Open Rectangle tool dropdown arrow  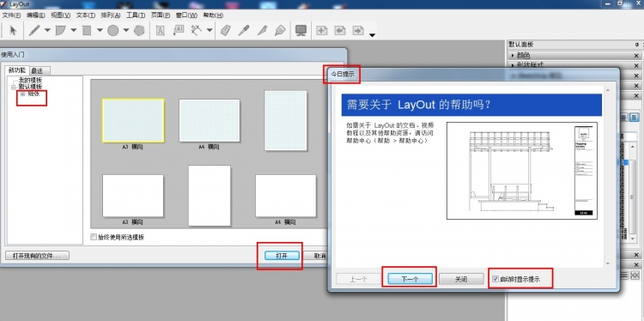[x=100, y=30]
